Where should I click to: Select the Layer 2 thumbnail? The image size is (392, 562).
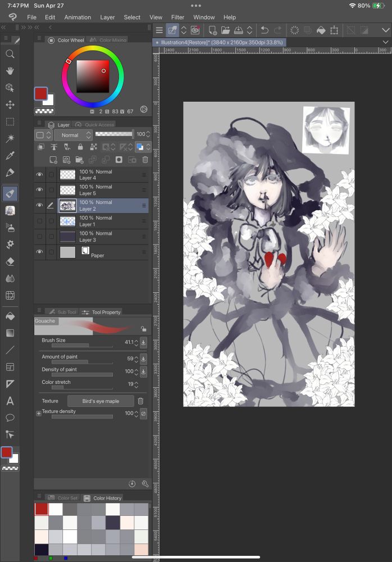click(x=67, y=206)
